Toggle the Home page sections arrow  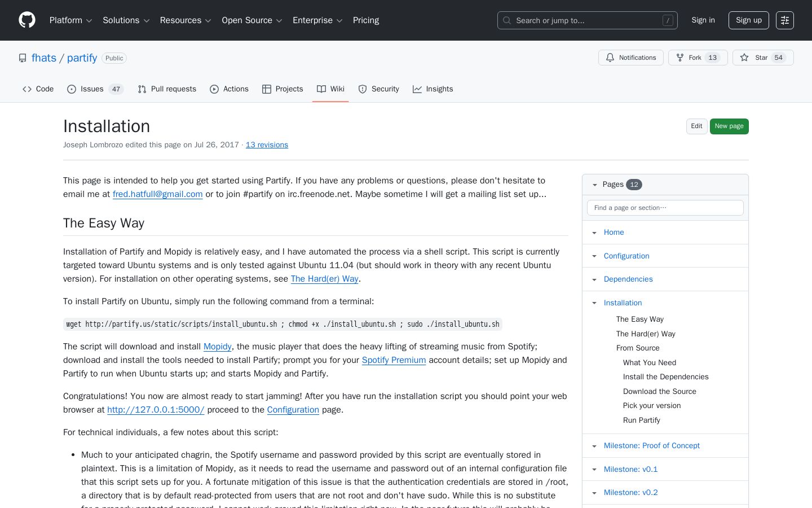[594, 233]
